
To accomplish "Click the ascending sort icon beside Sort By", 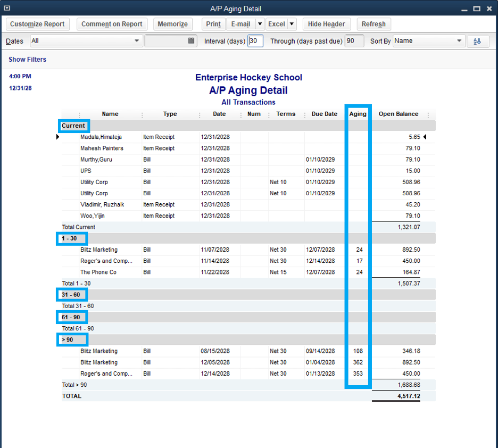I will tap(478, 41).
